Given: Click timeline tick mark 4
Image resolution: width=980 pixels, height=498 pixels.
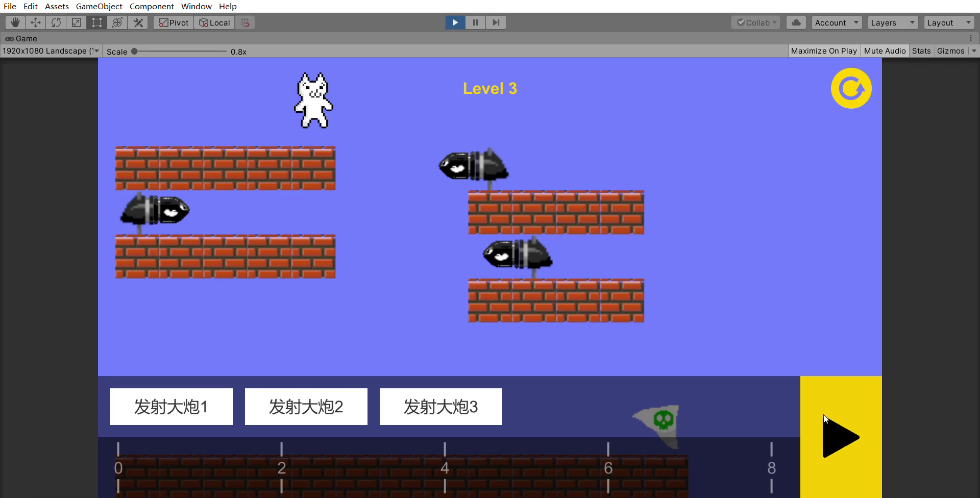Looking at the screenshot, I should [x=445, y=468].
